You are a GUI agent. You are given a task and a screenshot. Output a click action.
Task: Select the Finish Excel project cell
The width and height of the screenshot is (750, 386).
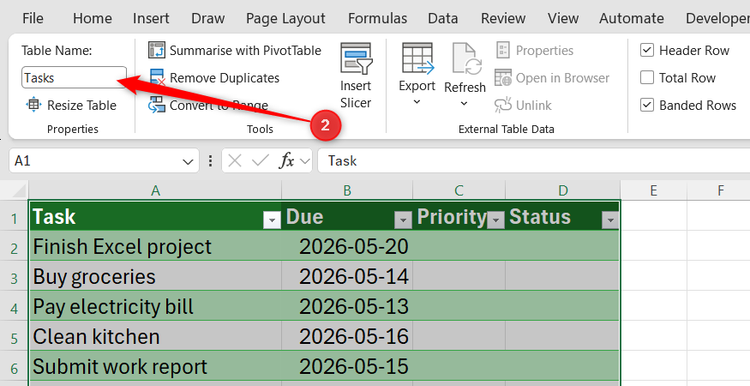tap(155, 247)
